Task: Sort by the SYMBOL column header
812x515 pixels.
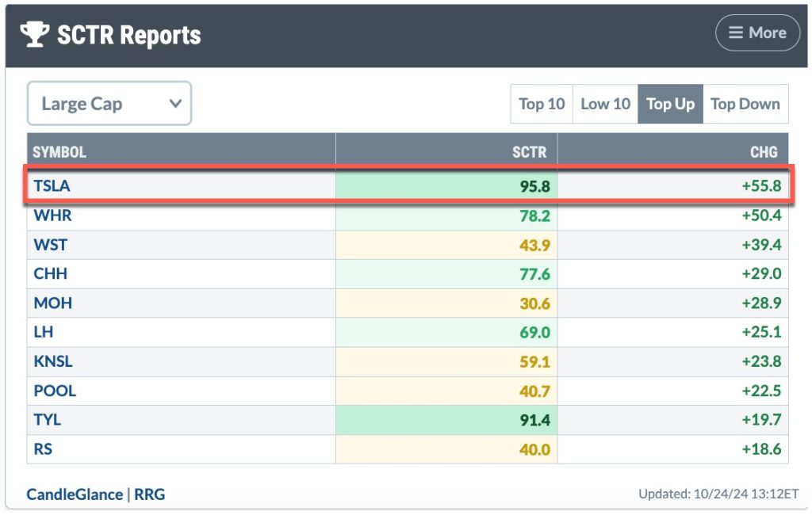Action: (x=59, y=151)
